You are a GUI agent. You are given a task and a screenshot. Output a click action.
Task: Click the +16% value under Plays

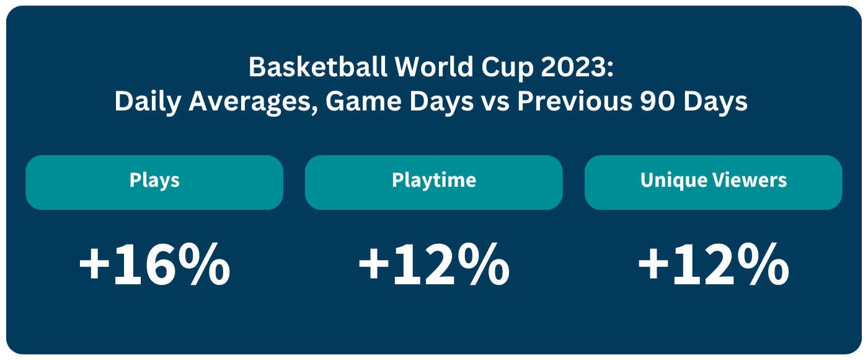tap(154, 264)
